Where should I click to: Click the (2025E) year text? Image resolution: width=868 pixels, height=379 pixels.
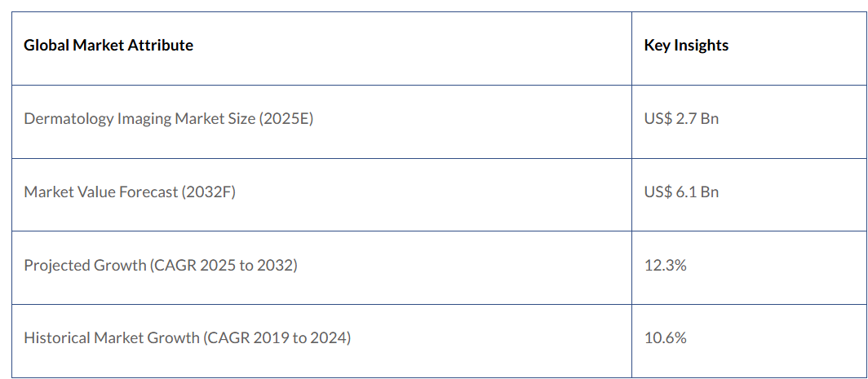coord(286,119)
